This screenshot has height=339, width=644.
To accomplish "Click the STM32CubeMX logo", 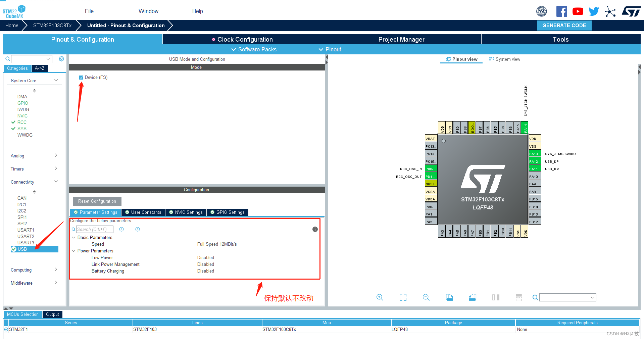I will pyautogui.click(x=14, y=12).
